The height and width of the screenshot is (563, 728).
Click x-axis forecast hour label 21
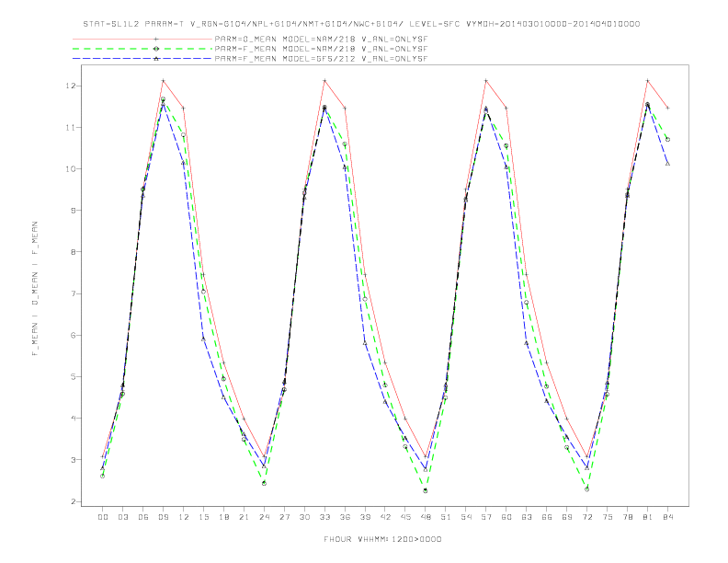[x=244, y=517]
